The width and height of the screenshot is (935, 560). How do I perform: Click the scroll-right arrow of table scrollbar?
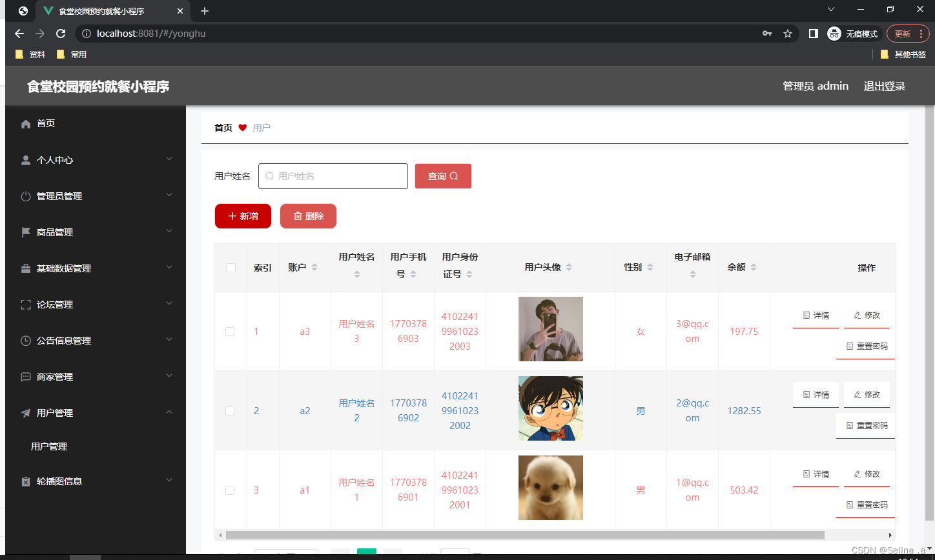click(891, 535)
